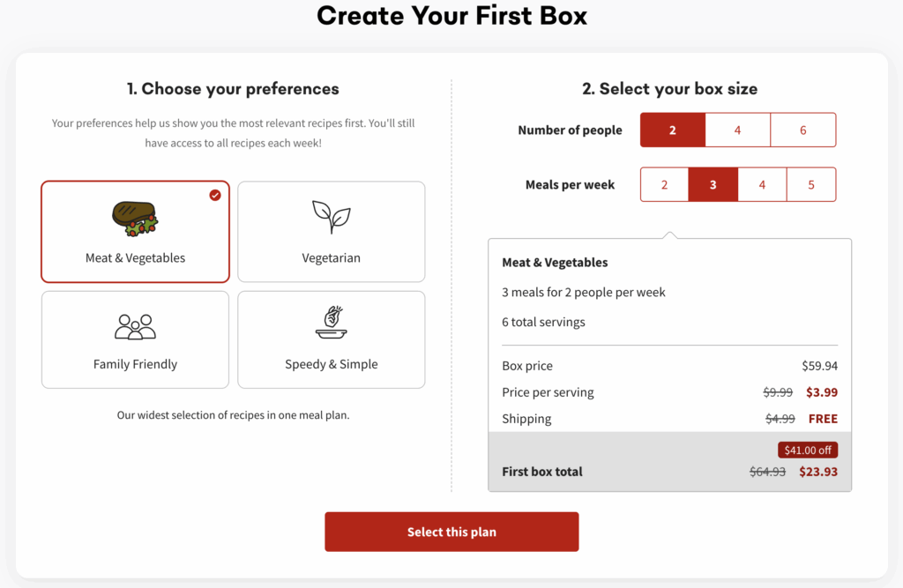Click the FREE shipping text
903x588 pixels.
[823, 419]
